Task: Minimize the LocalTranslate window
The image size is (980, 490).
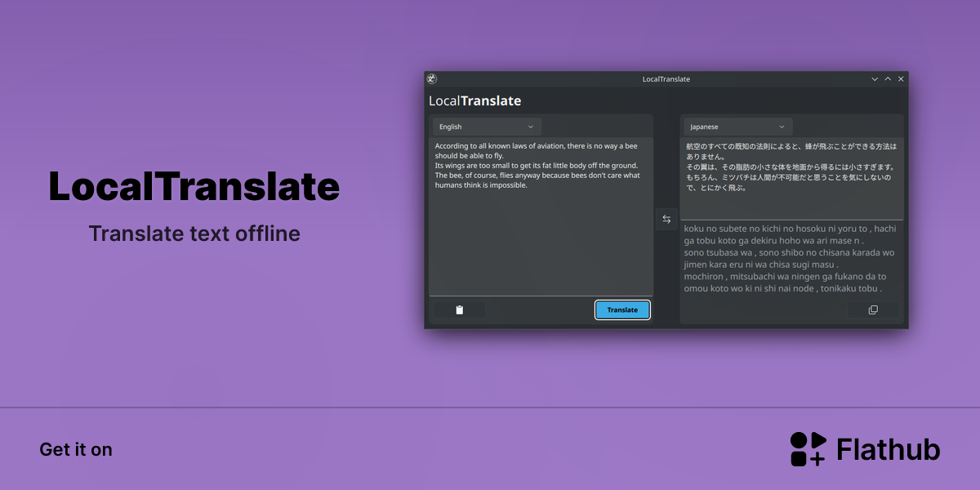Action: 875,79
